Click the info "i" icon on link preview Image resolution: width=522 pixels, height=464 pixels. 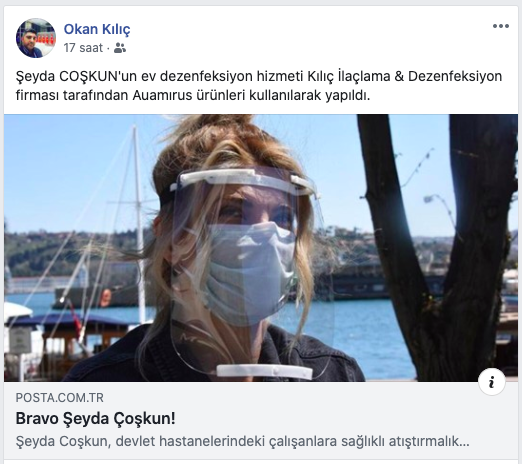click(x=492, y=382)
